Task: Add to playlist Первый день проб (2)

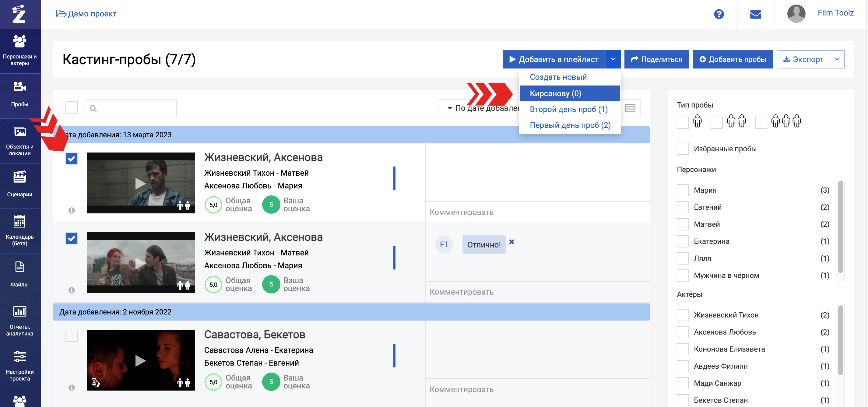Action: (570, 125)
